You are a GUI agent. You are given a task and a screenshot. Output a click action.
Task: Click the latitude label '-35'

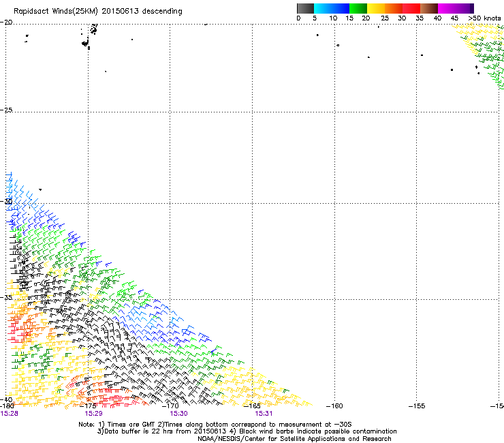coord(6,297)
